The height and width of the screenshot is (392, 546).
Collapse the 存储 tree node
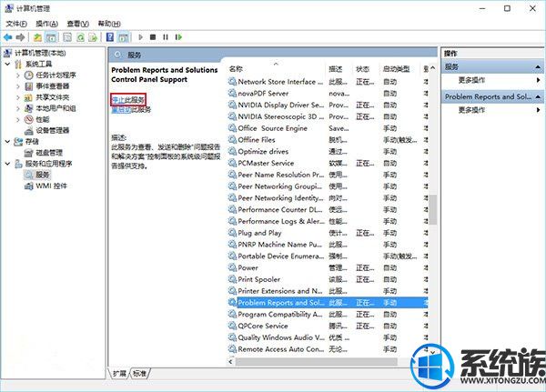7,141
